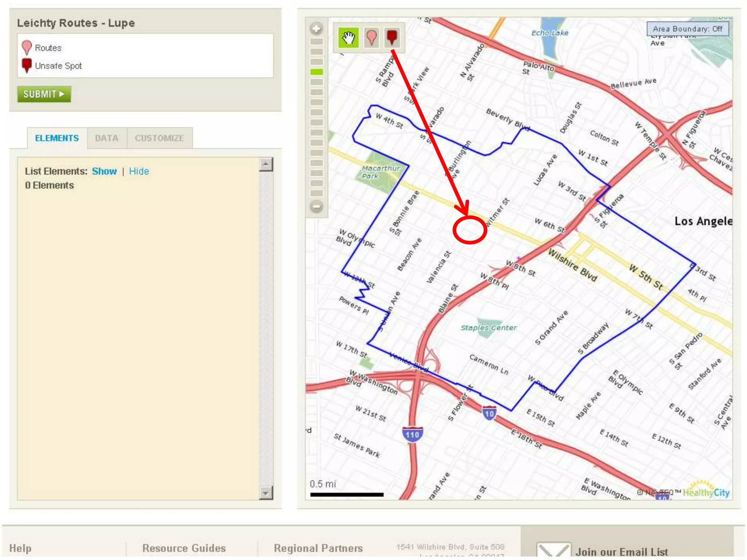Click the map zoom in plus button
The width and height of the screenshot is (747, 560).
click(316, 28)
